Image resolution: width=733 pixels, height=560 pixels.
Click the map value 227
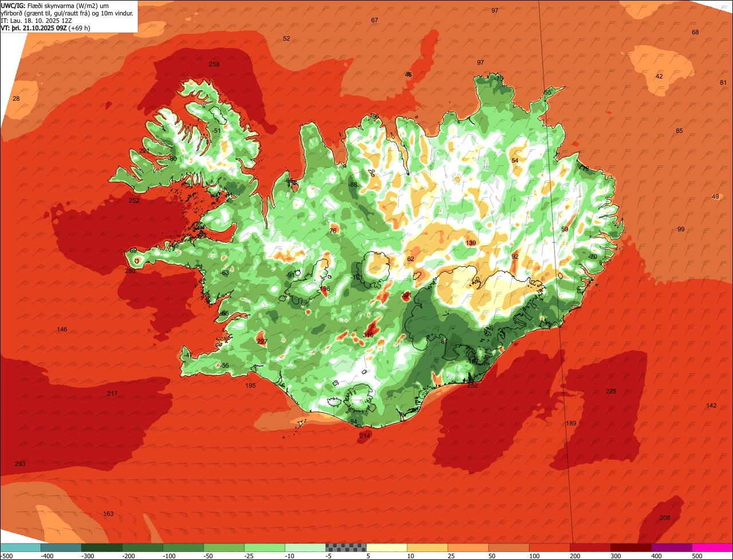(x=262, y=342)
